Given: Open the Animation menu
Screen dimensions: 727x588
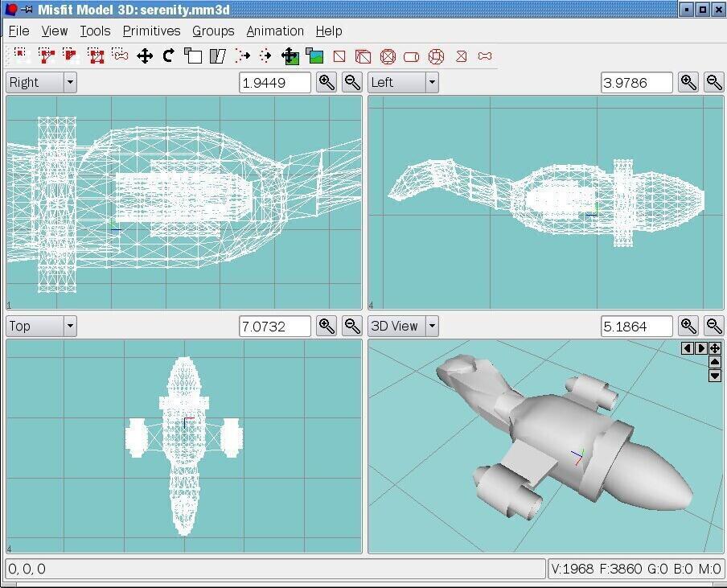Looking at the screenshot, I should click(x=275, y=31).
